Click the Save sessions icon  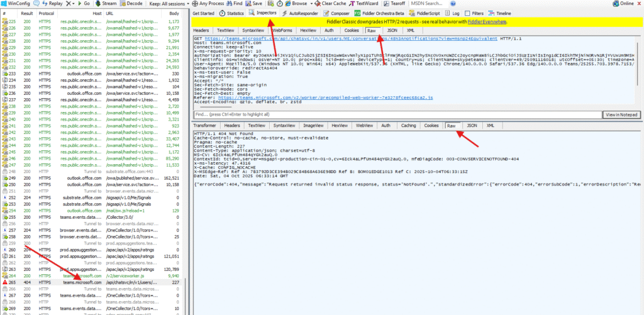pyautogui.click(x=254, y=3)
